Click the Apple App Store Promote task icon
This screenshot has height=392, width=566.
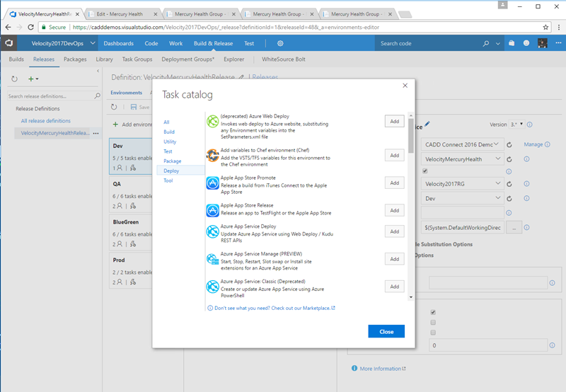coord(213,183)
